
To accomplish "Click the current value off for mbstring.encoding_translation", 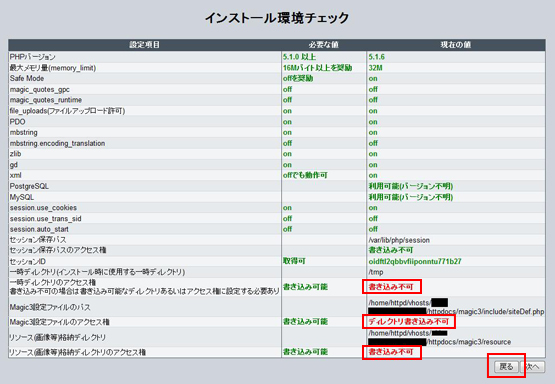I will (x=373, y=143).
